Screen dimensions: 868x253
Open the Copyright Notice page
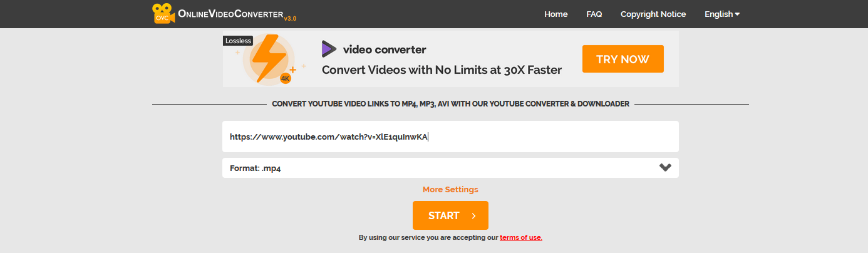tap(653, 14)
